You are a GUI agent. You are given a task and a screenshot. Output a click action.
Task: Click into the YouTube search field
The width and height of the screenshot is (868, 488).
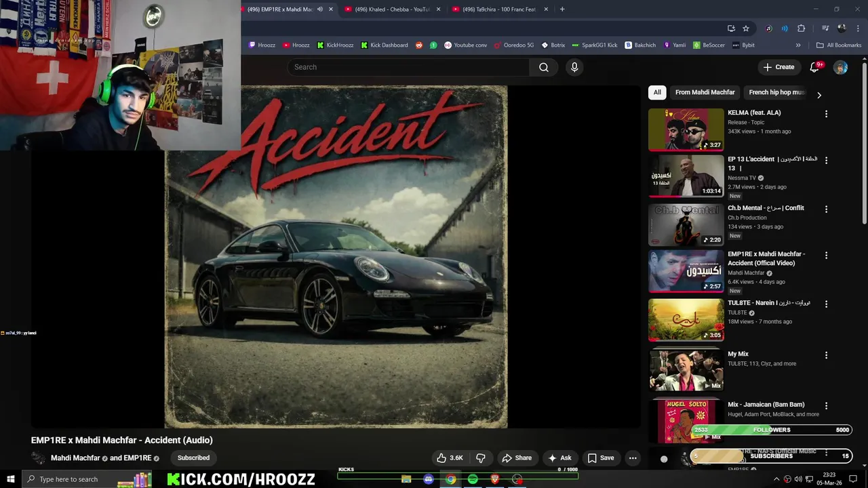408,67
